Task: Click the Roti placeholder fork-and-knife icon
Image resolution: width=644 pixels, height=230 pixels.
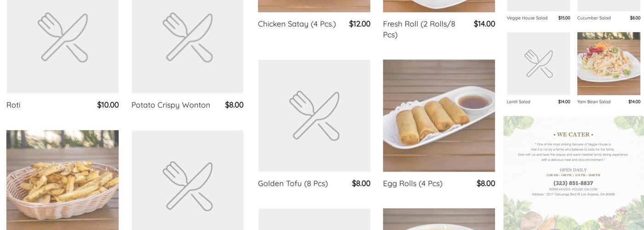Action: [x=63, y=38]
